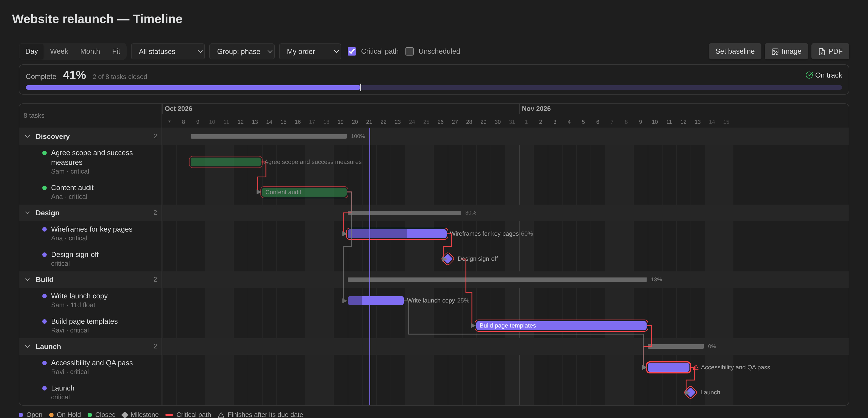Open the All statuses dropdown
Screen dimensions: 868x418
click(x=168, y=51)
